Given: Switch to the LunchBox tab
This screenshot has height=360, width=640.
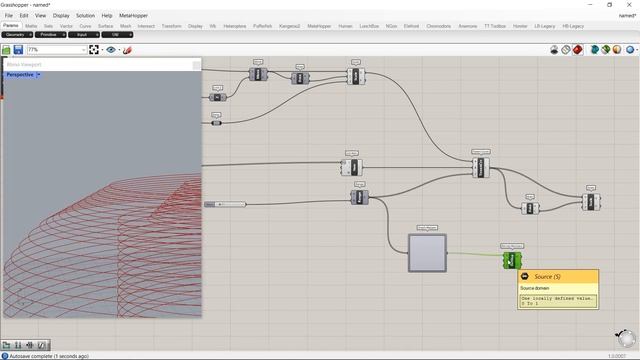Looking at the screenshot, I should pyautogui.click(x=369, y=26).
